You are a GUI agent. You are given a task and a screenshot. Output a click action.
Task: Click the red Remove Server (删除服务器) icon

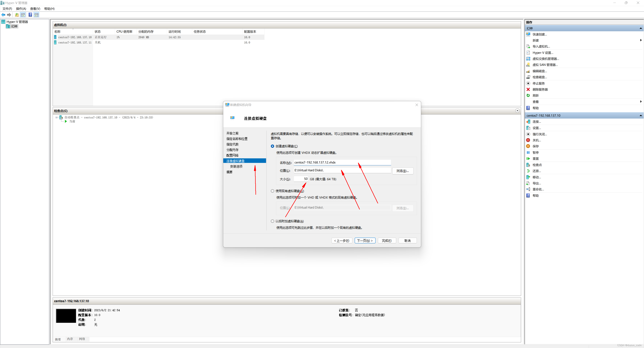(528, 90)
